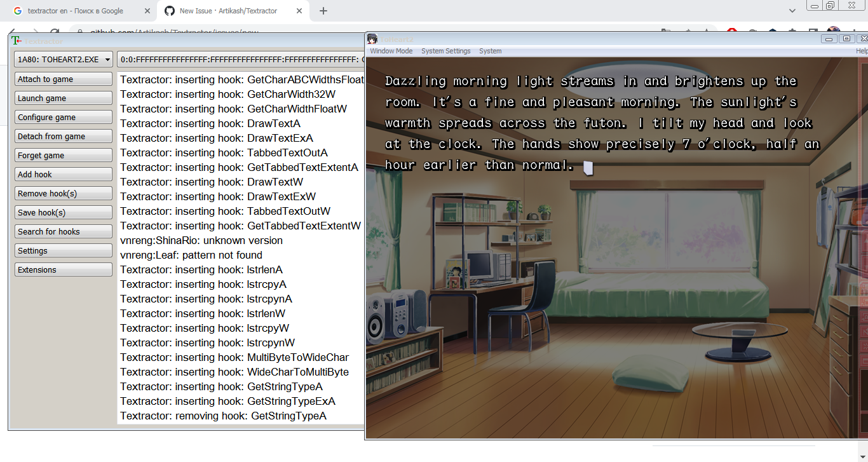Click the browser scrollbar down arrow
The height and width of the screenshot is (462, 868).
click(863, 455)
